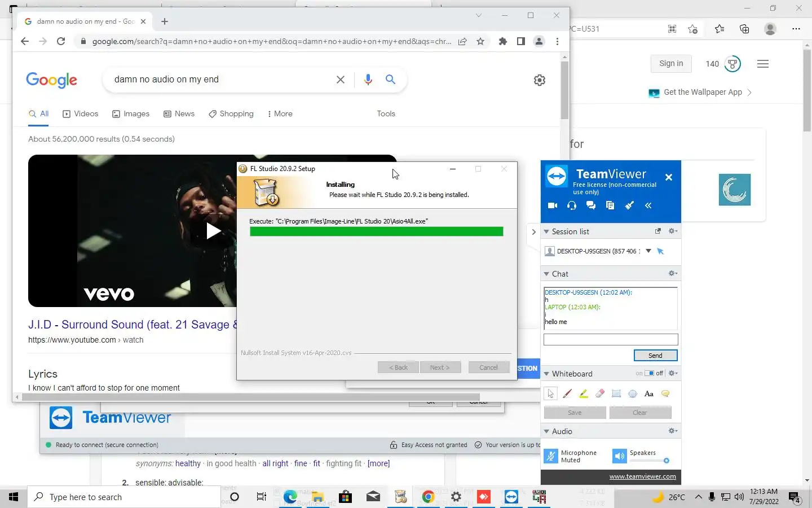Switch to the Videos search tab
The height and width of the screenshot is (508, 812).
81,113
